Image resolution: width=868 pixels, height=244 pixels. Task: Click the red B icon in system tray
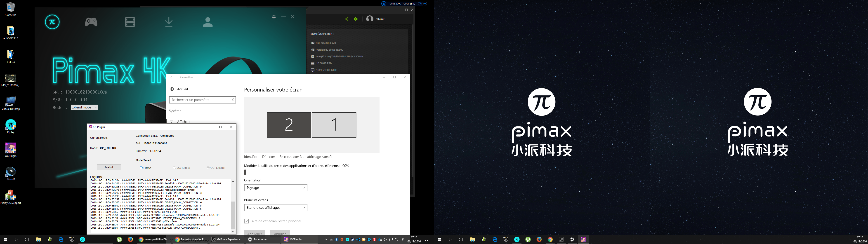click(x=374, y=240)
